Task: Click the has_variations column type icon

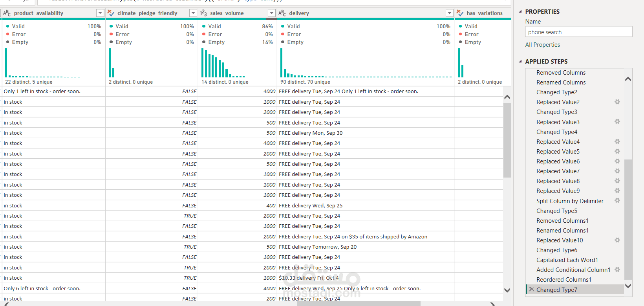Action: (x=460, y=13)
